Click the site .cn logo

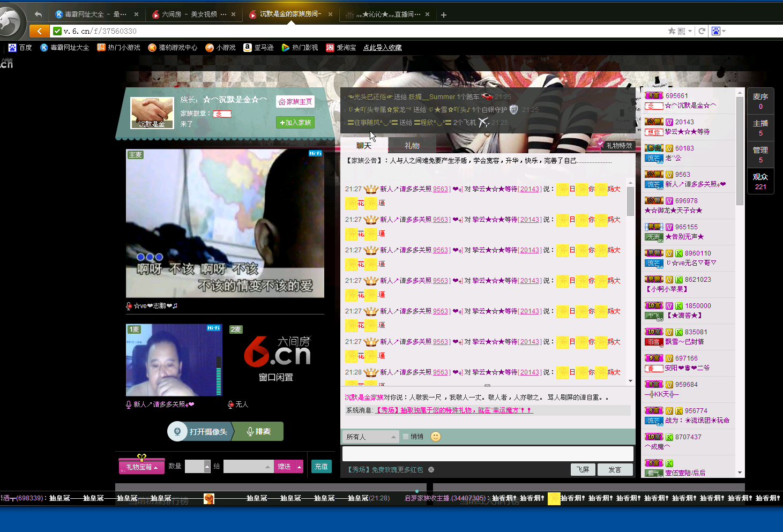pos(6,64)
